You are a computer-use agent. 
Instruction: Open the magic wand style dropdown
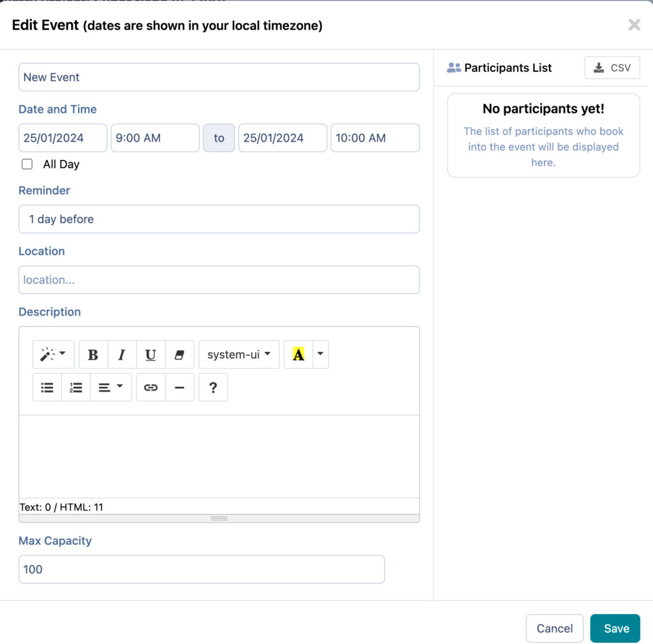coord(54,355)
